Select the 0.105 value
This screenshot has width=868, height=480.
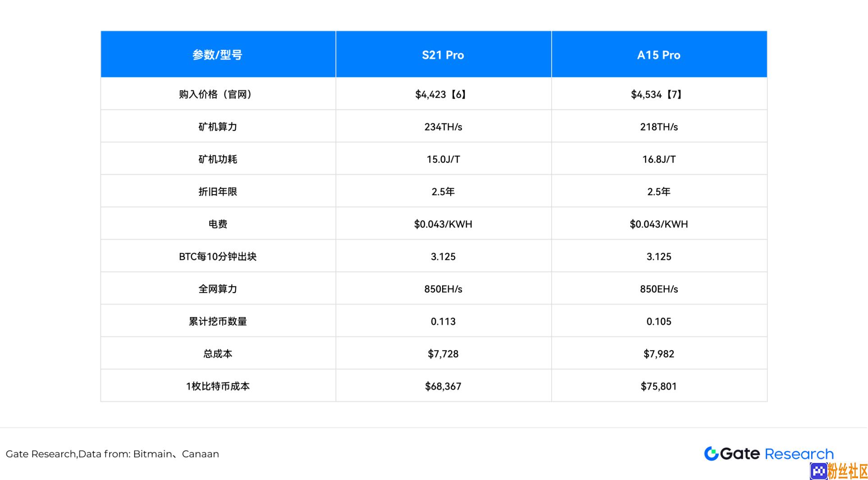[659, 321]
